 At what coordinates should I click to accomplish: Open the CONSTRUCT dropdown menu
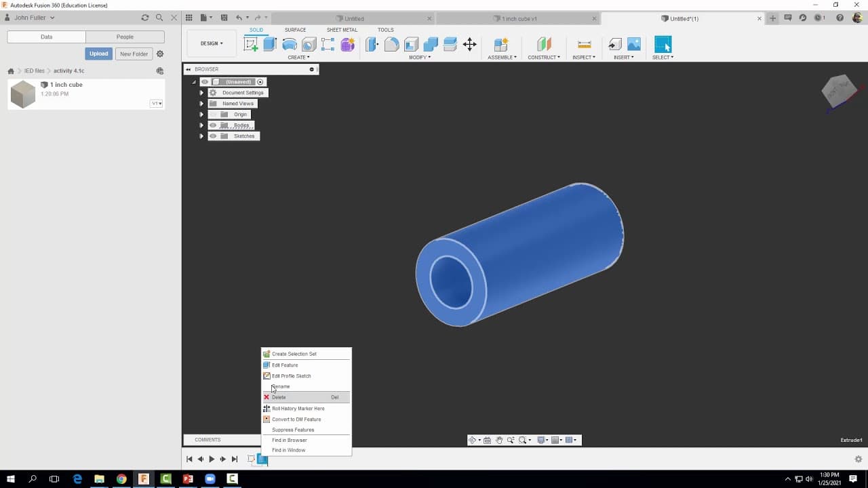[544, 58]
